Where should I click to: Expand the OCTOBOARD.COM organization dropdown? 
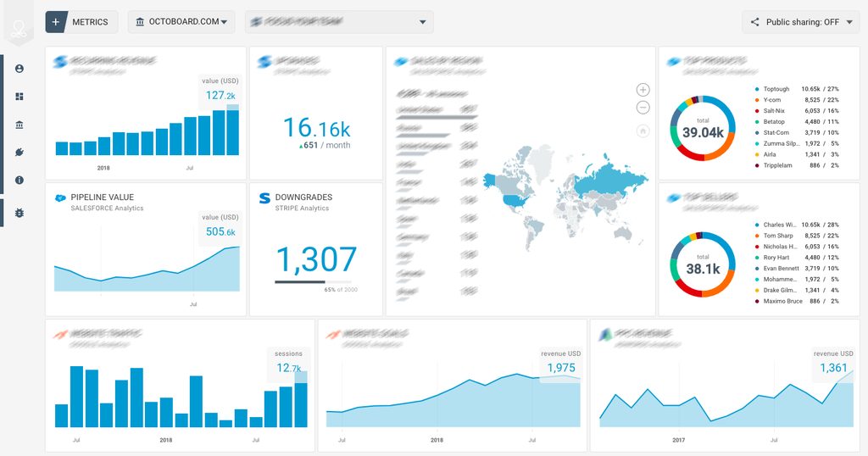tap(181, 22)
